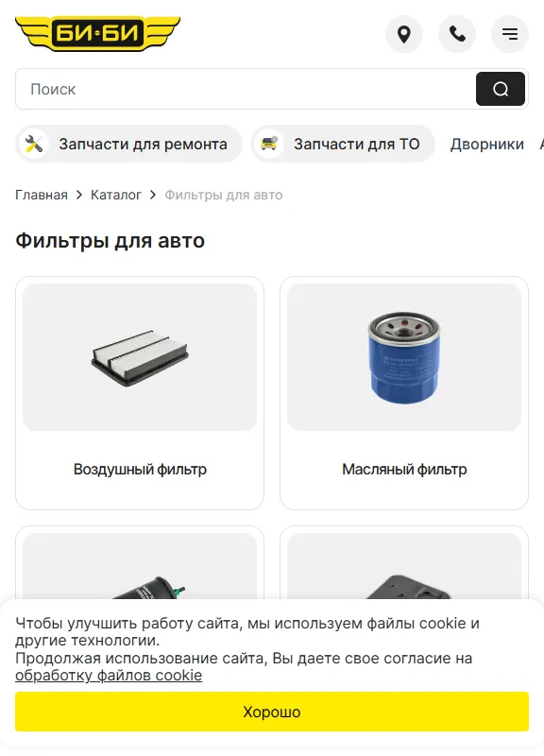Open the air filter thumbnail image

click(140, 357)
